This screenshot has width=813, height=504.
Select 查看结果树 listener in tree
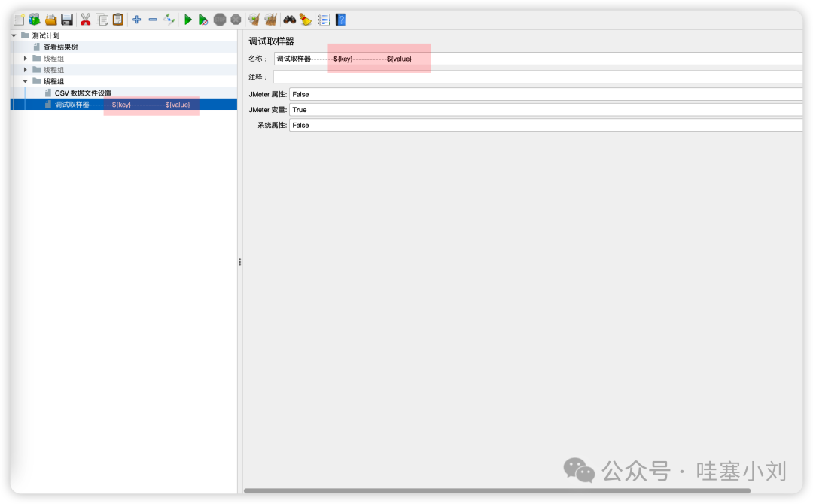coord(60,47)
